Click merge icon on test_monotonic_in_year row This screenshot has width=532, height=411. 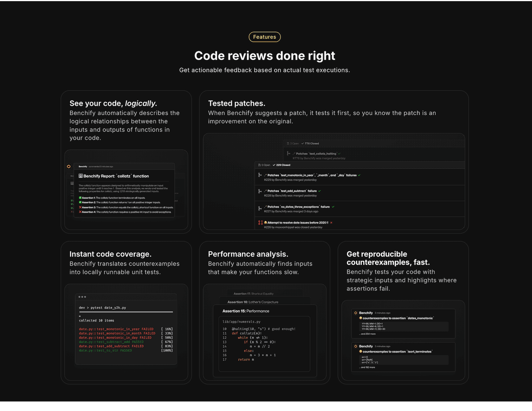260,175
